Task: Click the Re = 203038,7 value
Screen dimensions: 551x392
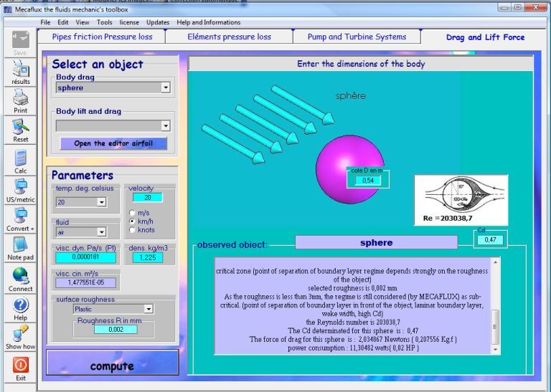Action: pyautogui.click(x=448, y=219)
